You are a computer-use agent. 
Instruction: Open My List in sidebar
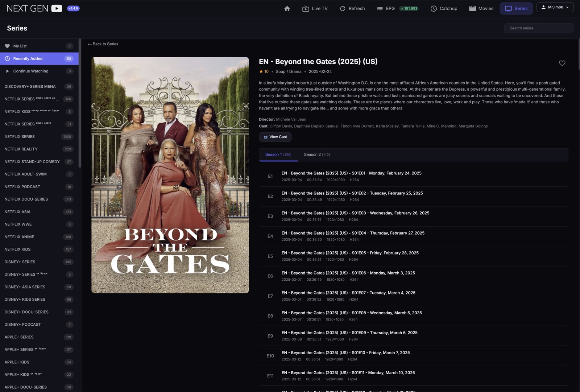click(x=39, y=46)
